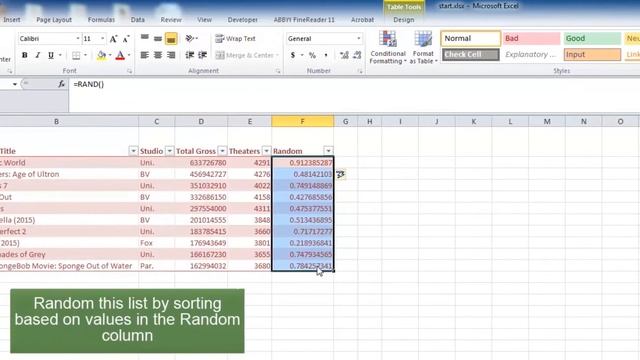The height and width of the screenshot is (360, 640).
Task: Increase cell indent
Action: tap(203, 55)
